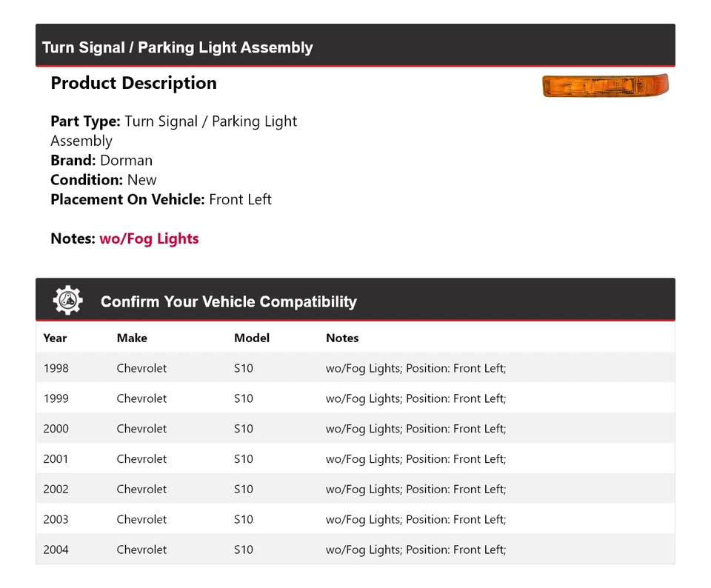Click the "Dorman" brand name
Screen dimensions: 711x588
point(126,160)
